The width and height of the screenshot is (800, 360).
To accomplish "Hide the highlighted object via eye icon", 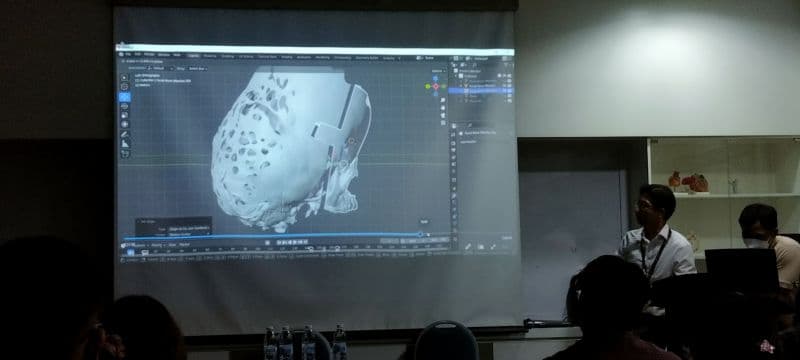I will pos(505,91).
